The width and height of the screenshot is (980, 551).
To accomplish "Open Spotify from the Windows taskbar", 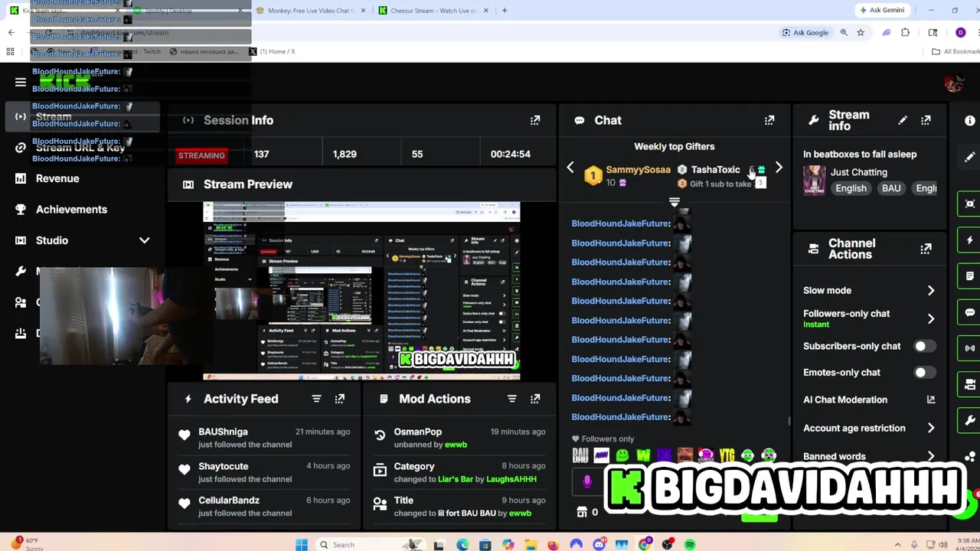I will tap(690, 545).
